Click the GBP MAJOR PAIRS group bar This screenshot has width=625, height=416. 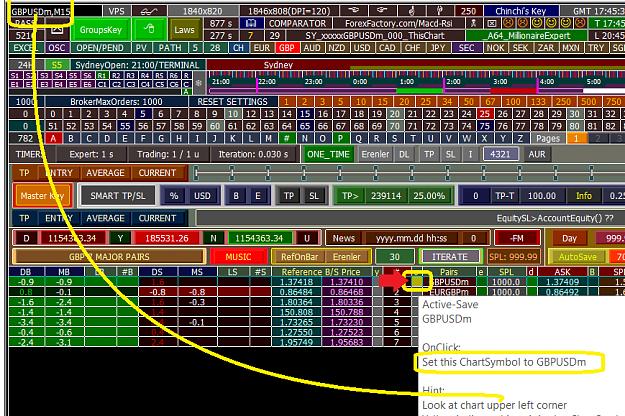click(109, 257)
